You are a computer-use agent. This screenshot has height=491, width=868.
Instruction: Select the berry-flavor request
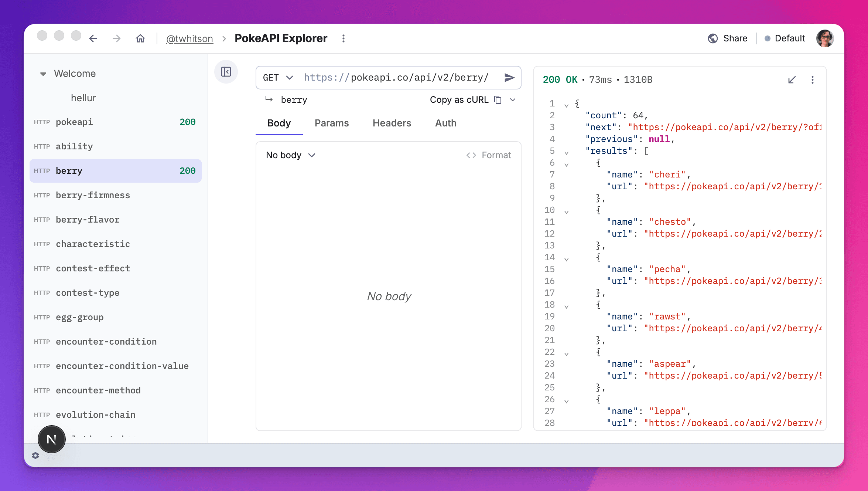[x=88, y=219]
